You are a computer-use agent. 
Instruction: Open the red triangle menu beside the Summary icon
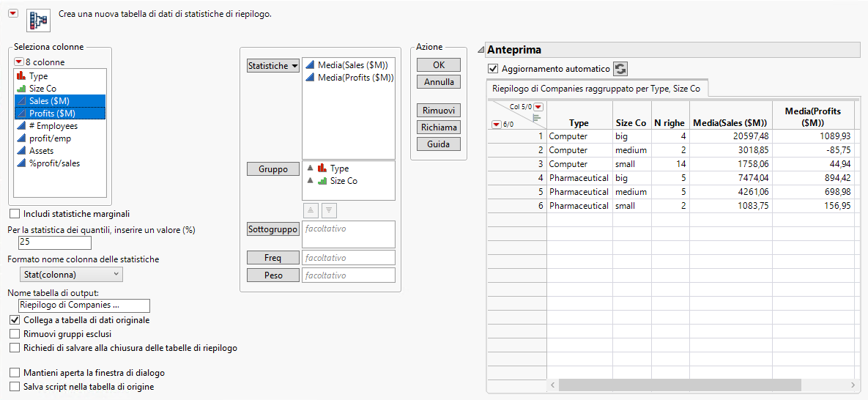tap(13, 15)
